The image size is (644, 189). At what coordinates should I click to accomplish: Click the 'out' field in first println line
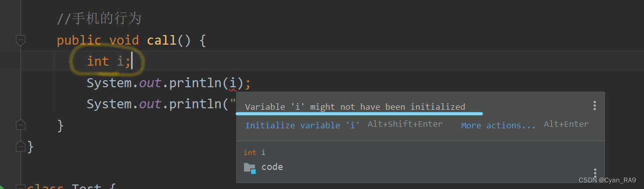coord(150,83)
